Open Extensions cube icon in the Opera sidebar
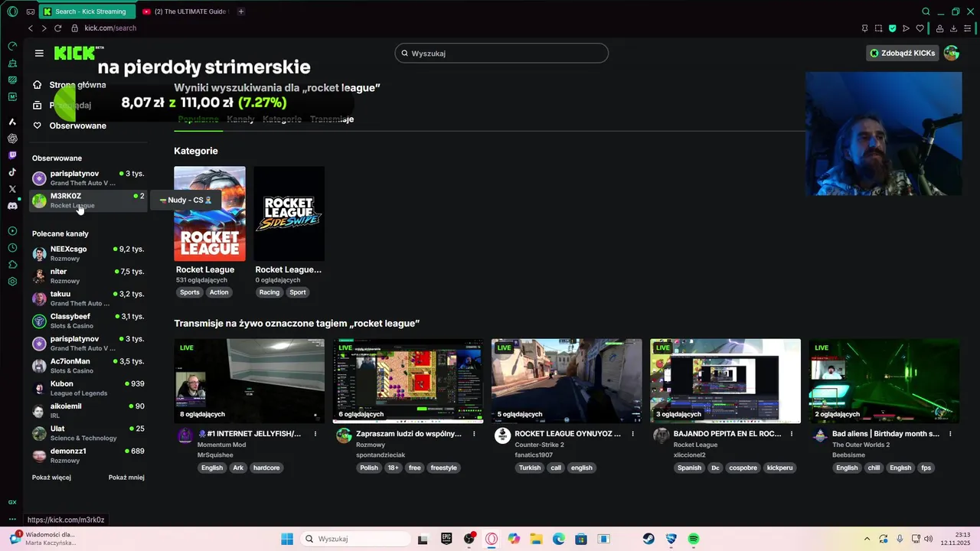980x551 pixels. [x=12, y=265]
